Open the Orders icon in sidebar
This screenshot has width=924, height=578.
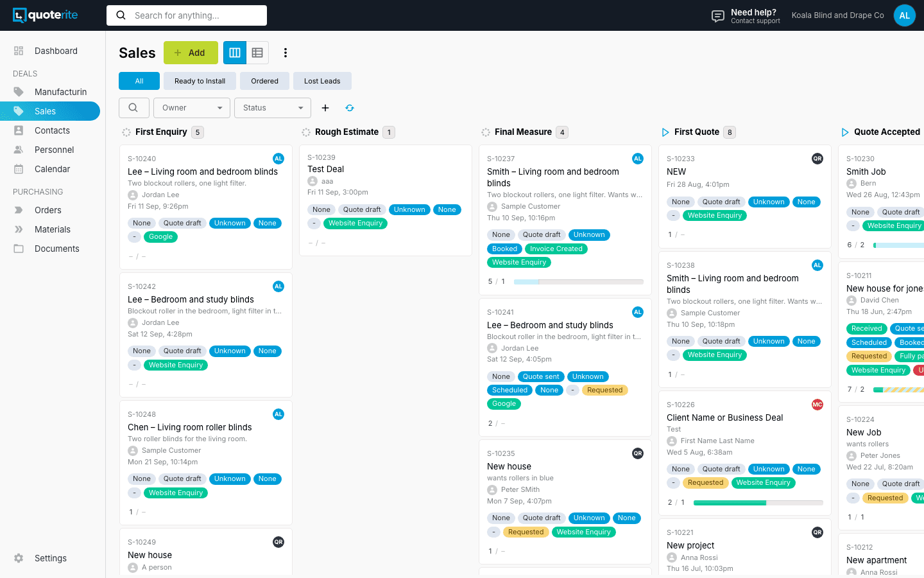pos(19,210)
